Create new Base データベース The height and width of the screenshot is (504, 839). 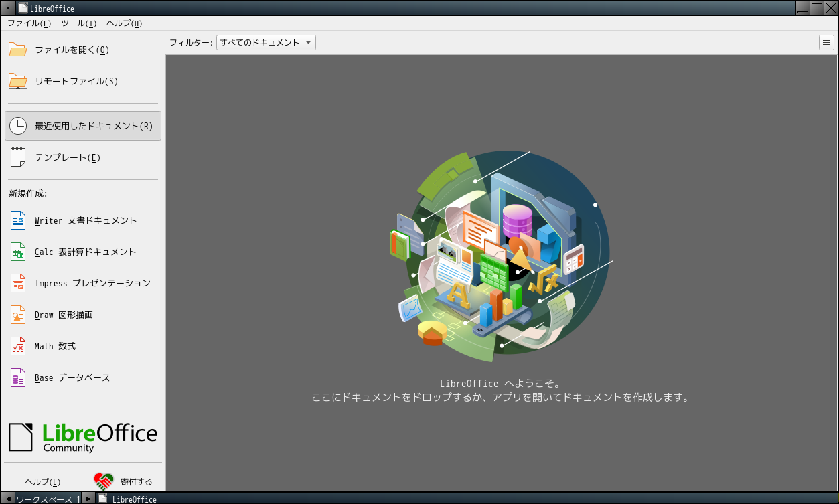72,377
